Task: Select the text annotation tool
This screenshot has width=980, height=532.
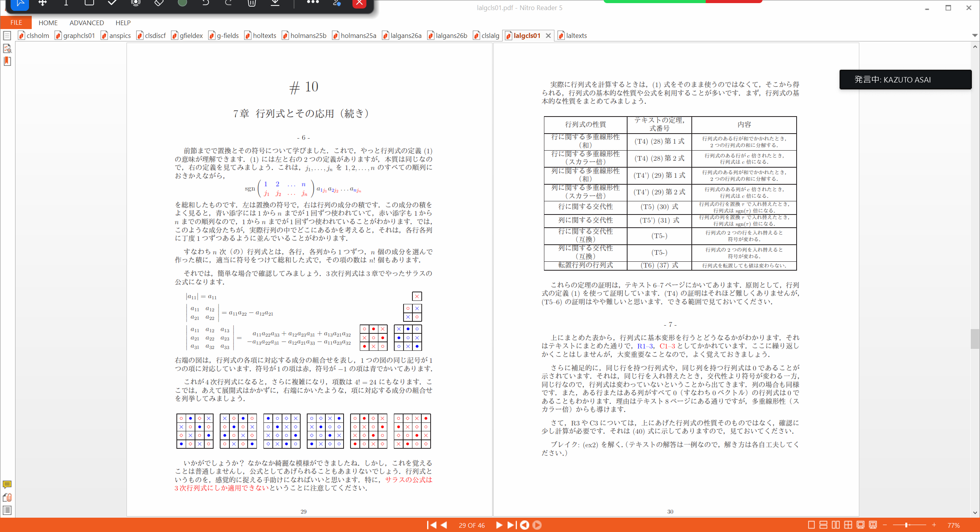Action: click(x=66, y=3)
